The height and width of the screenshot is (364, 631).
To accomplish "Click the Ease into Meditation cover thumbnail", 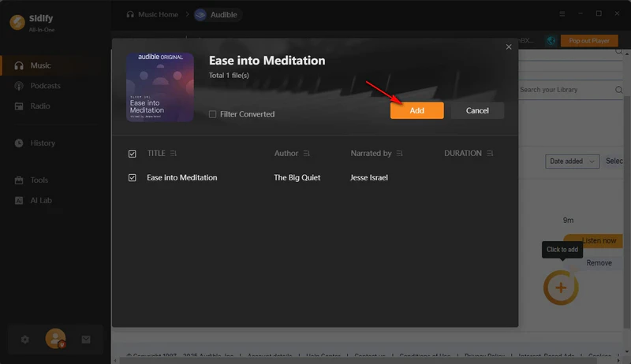I will click(x=160, y=87).
